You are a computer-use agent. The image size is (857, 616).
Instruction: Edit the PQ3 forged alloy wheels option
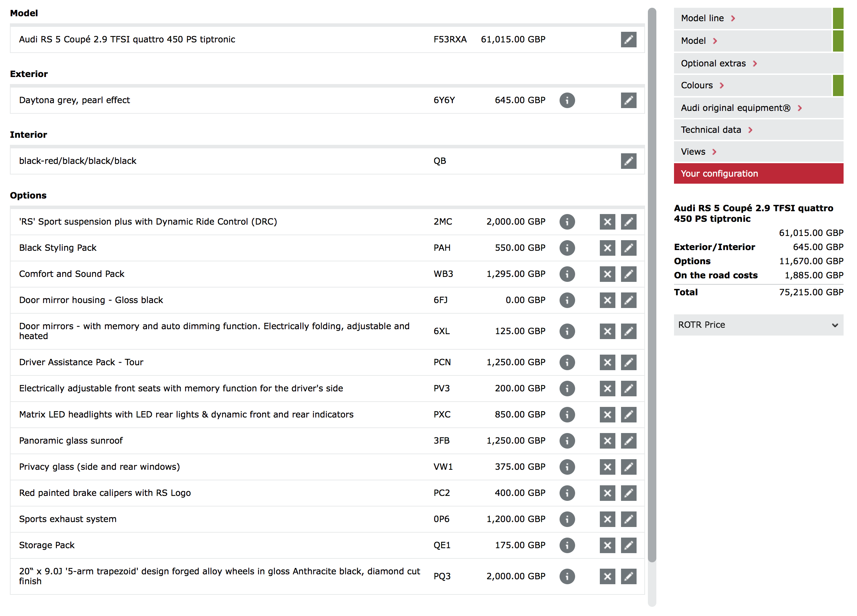pyautogui.click(x=628, y=576)
